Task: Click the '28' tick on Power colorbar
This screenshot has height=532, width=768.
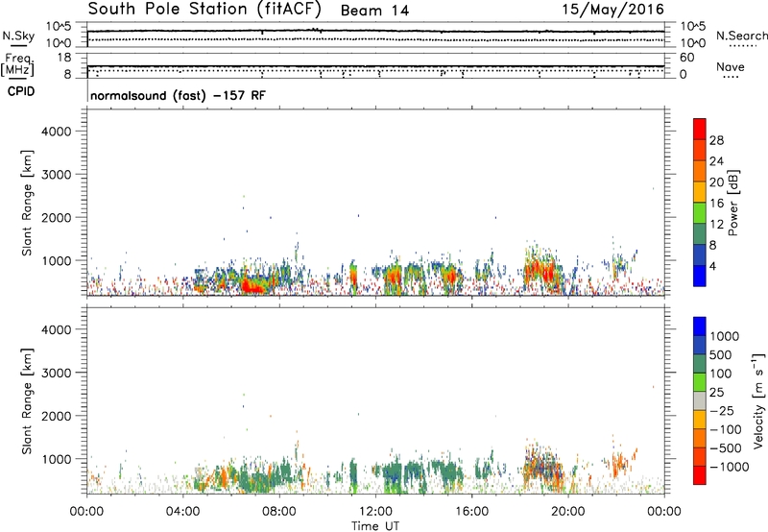Action: click(x=716, y=140)
